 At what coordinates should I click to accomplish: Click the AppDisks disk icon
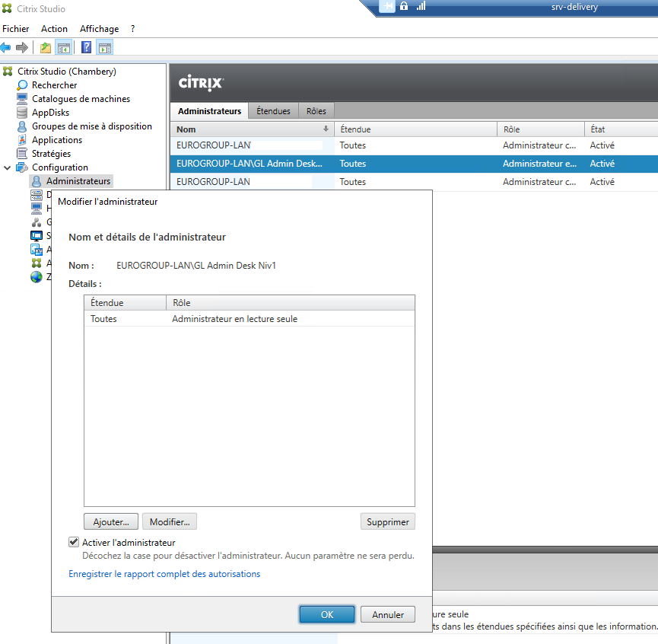[x=22, y=113]
